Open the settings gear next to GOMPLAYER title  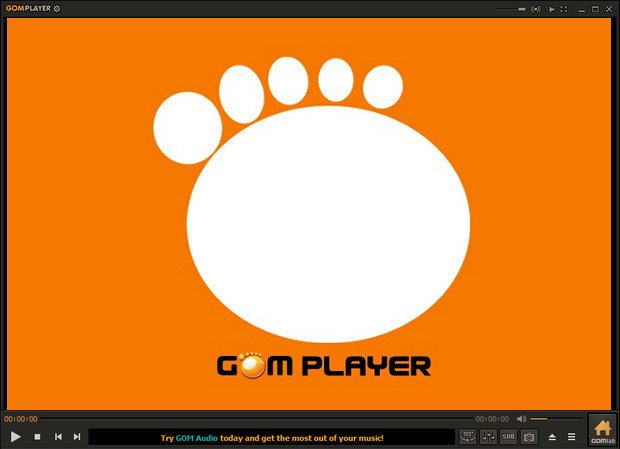(x=57, y=8)
